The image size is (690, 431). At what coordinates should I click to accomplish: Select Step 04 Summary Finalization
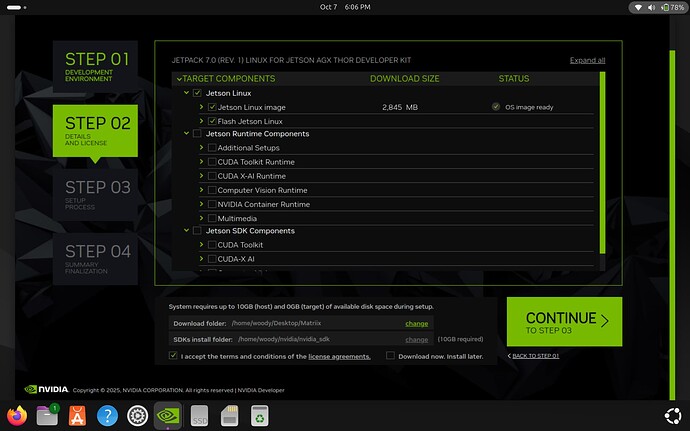(95, 259)
